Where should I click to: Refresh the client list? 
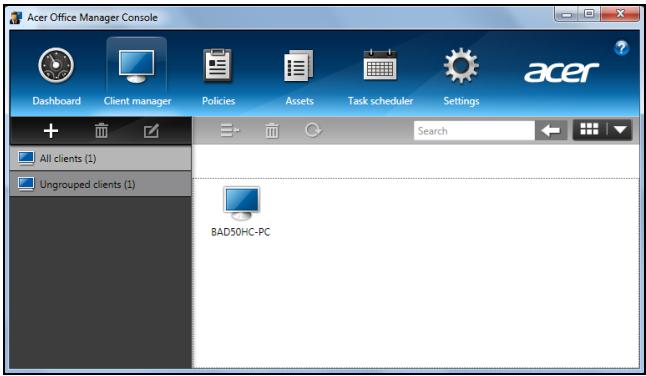pos(313,131)
